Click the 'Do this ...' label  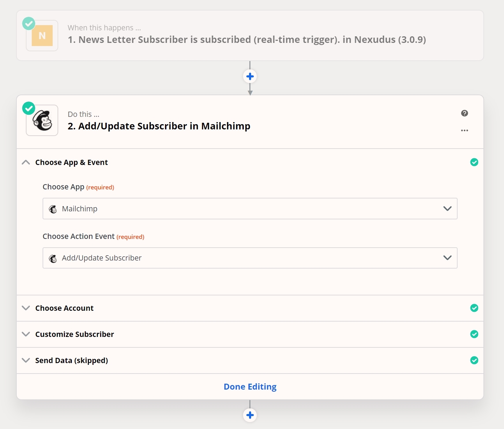tap(84, 114)
